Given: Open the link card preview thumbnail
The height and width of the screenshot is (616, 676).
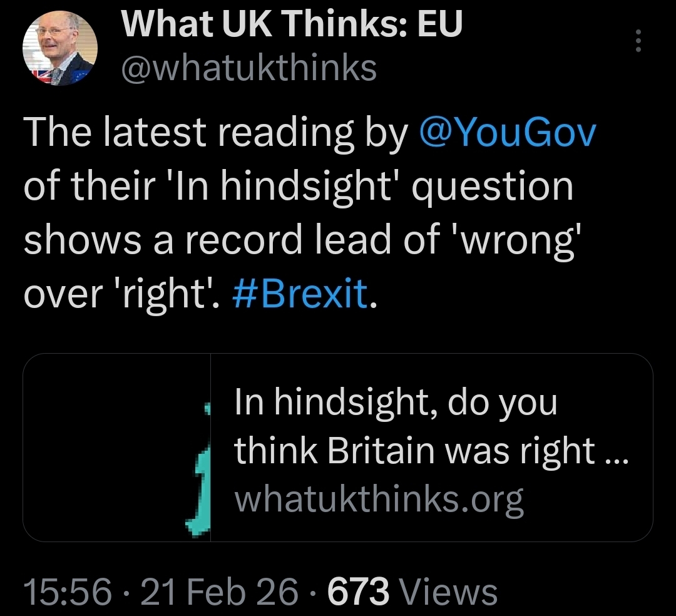Looking at the screenshot, I should 117,447.
